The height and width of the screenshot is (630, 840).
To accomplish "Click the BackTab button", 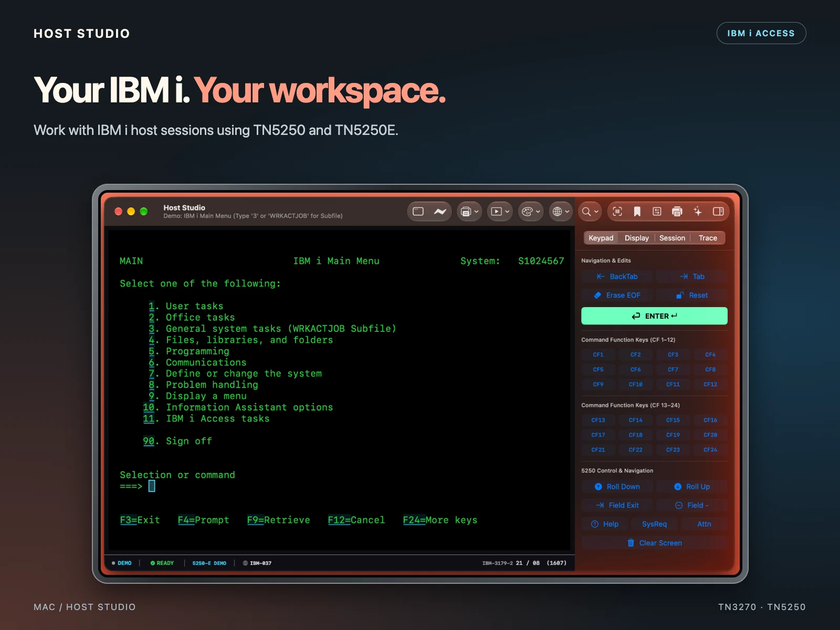I will (x=617, y=277).
